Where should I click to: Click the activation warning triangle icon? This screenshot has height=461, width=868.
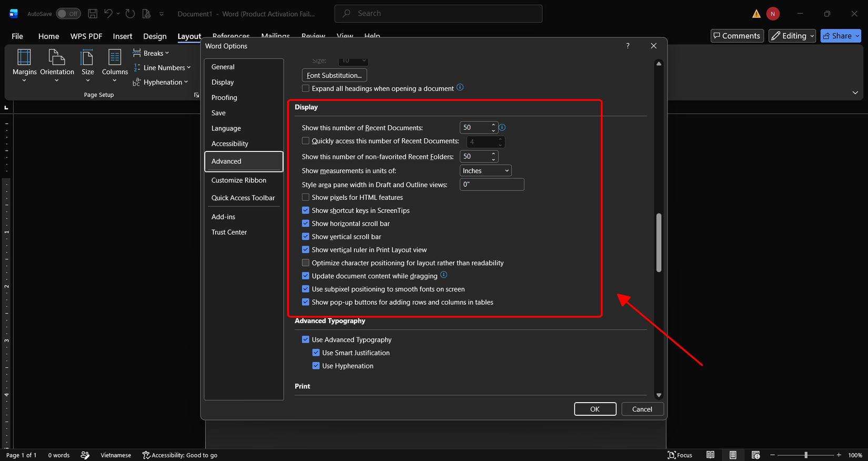(x=756, y=14)
